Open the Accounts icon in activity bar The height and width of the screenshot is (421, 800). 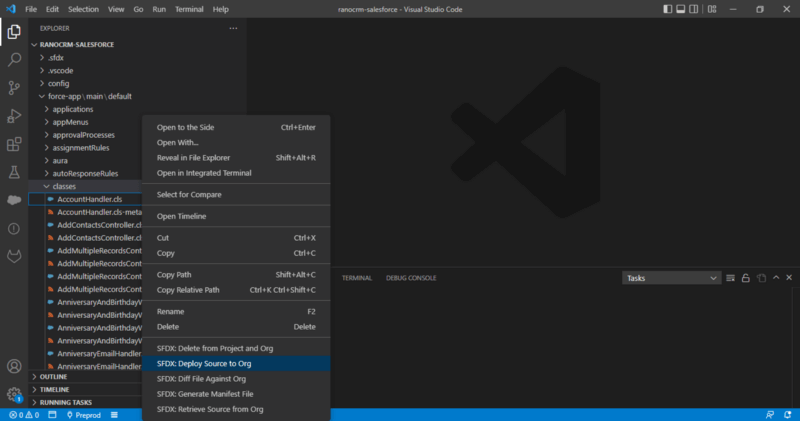(x=14, y=366)
